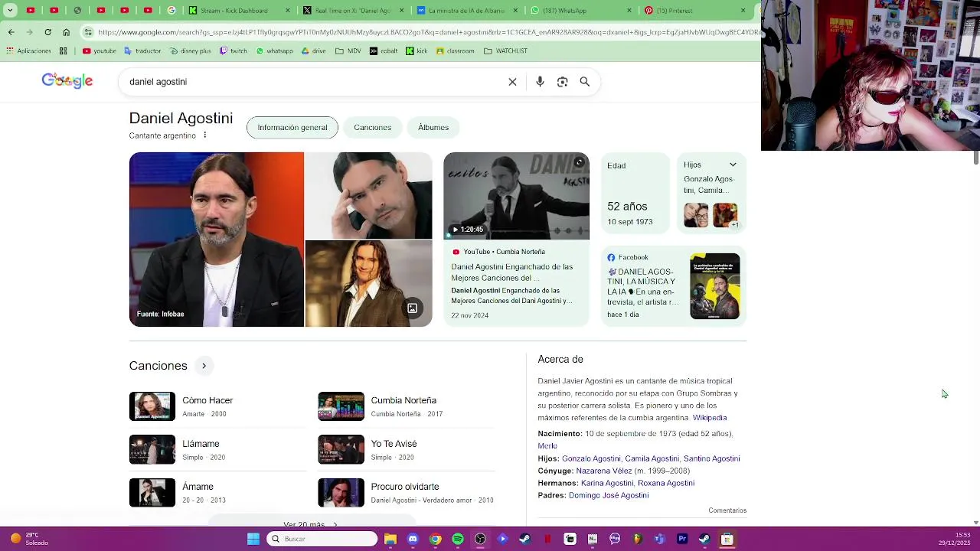Open the kick bookmark
980x551 pixels.
416,51
